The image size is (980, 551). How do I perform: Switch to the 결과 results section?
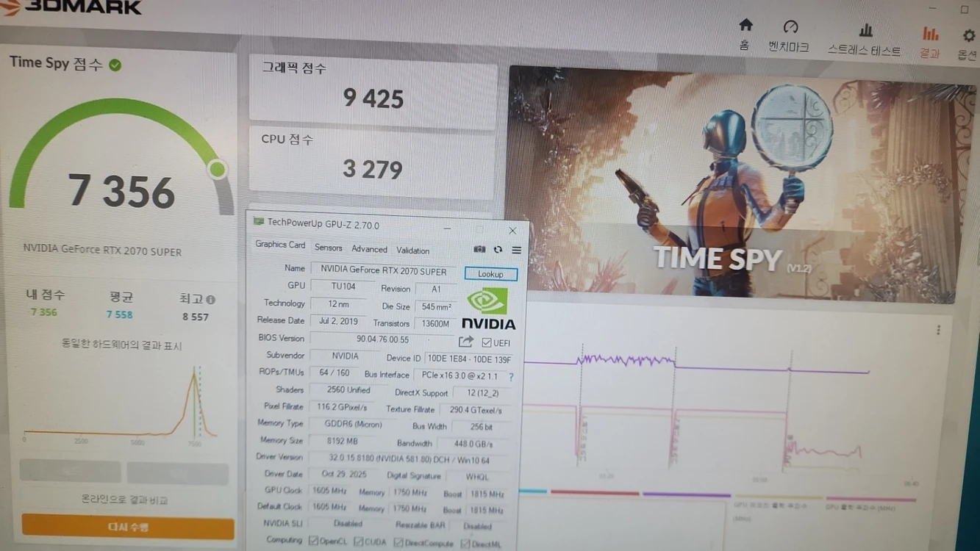click(930, 43)
